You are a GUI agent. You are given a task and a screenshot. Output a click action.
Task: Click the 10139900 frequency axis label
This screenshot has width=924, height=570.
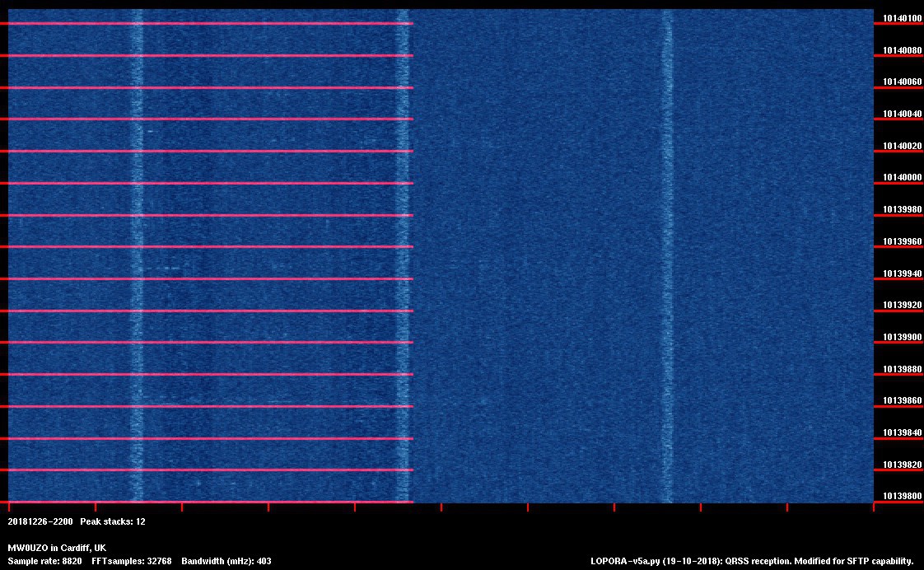pos(902,337)
